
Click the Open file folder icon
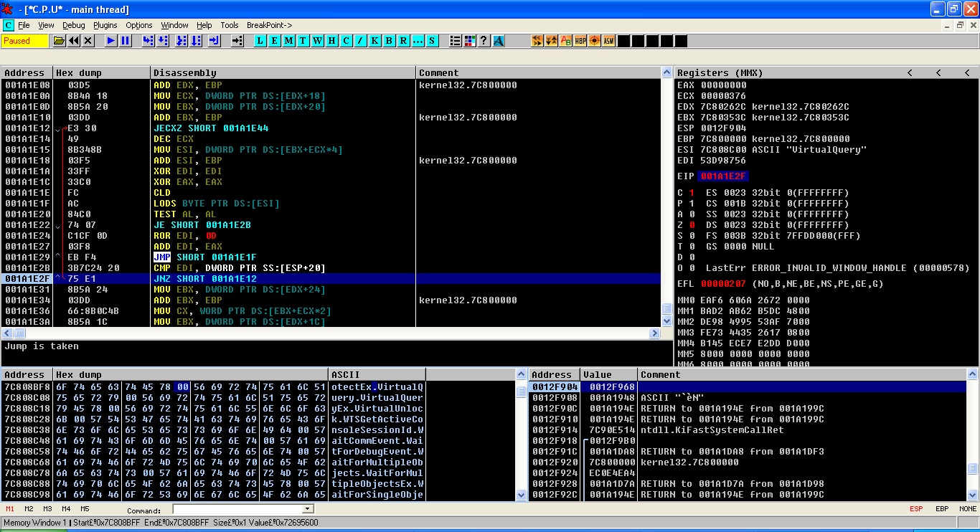pos(60,41)
